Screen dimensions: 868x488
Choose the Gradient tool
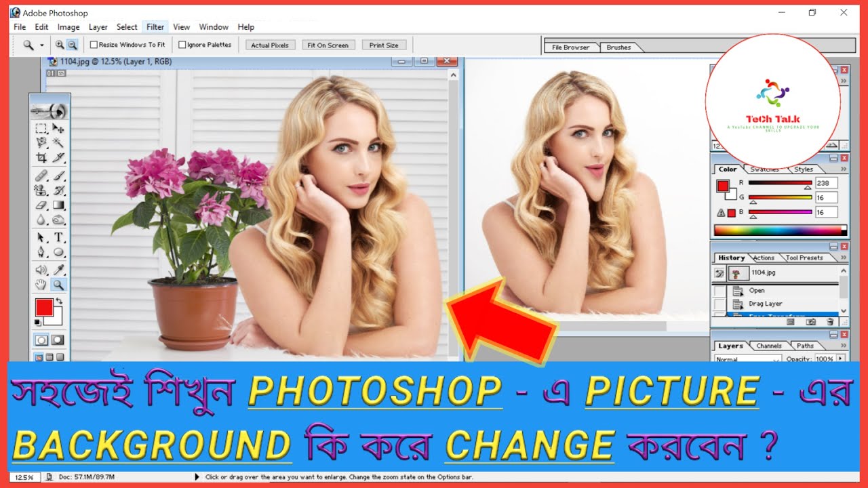[58, 205]
